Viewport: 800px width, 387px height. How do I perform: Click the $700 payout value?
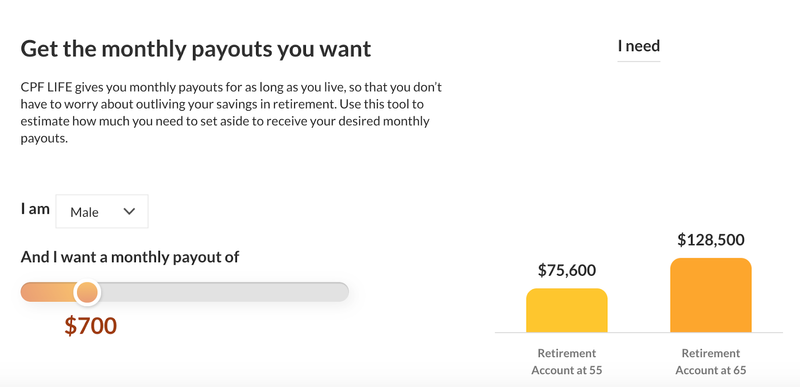click(x=91, y=326)
